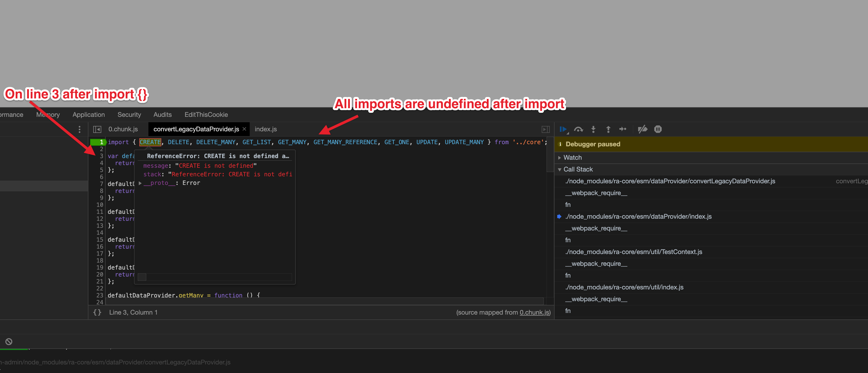Open the index.js file tab
The height and width of the screenshot is (373, 868).
click(x=265, y=129)
